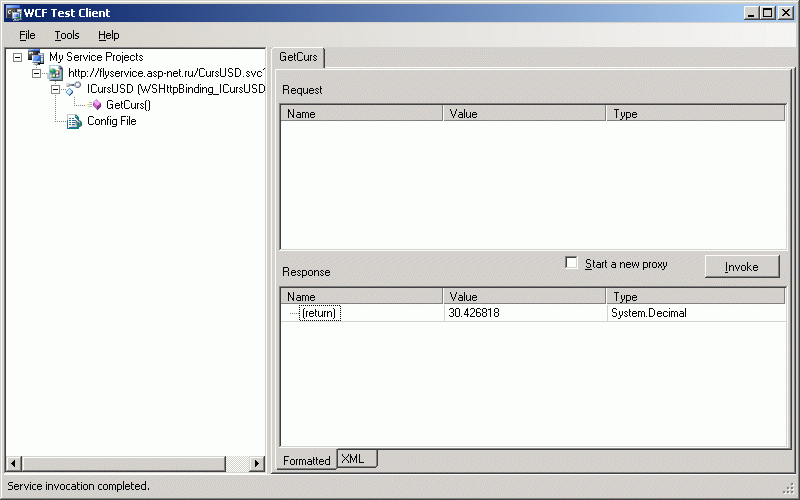Viewport: 800px width, 500px height.
Task: Select the ICursUSD (WSHttpBinding_ICursUSD) tree item
Action: (x=176, y=89)
